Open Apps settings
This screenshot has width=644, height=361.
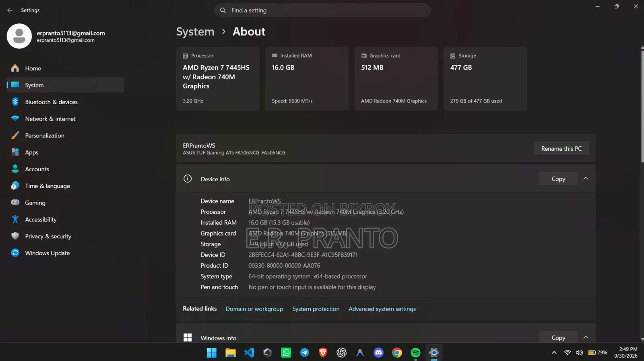(x=65, y=152)
